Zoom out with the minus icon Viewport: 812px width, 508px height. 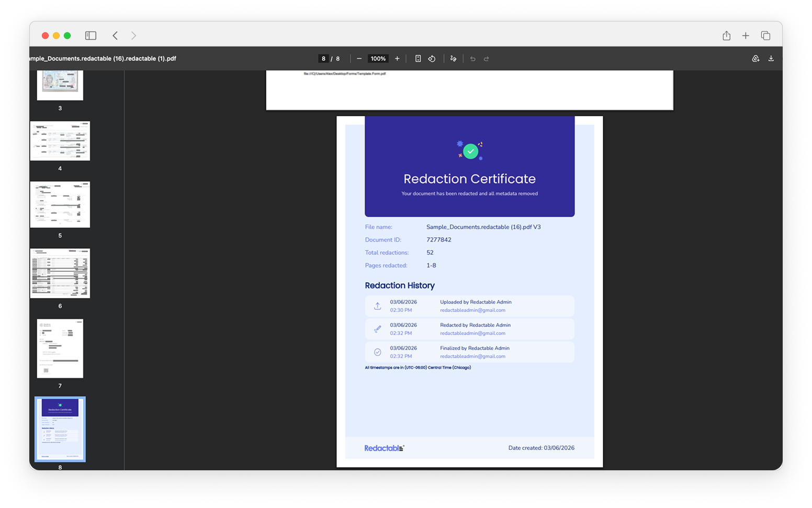[x=359, y=59]
